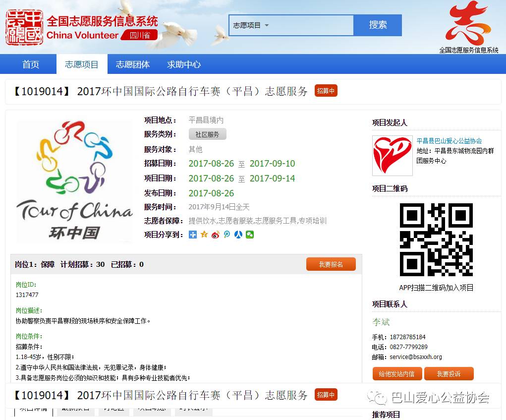506x420 pixels.
Task: Click the 社区服务 category tag
Action: click(x=208, y=134)
